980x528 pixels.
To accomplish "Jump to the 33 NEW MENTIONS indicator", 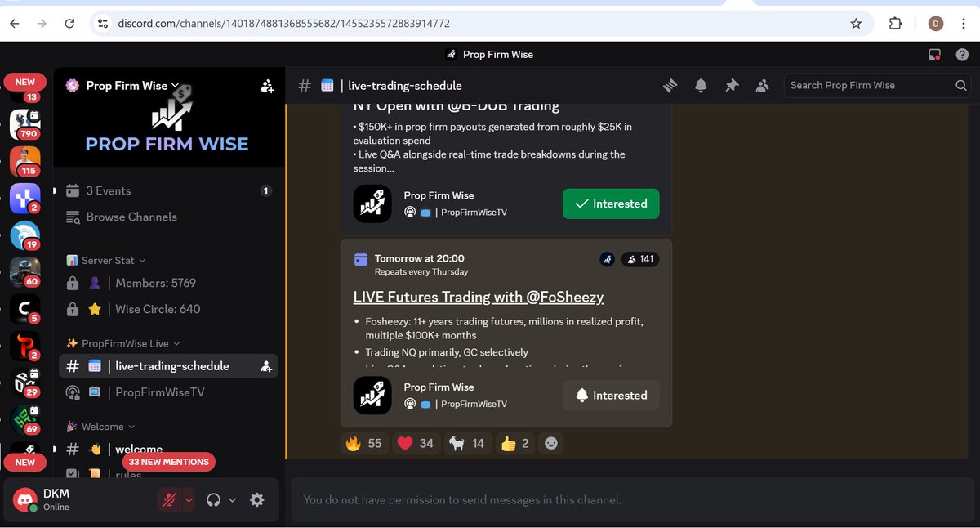I will 169,462.
